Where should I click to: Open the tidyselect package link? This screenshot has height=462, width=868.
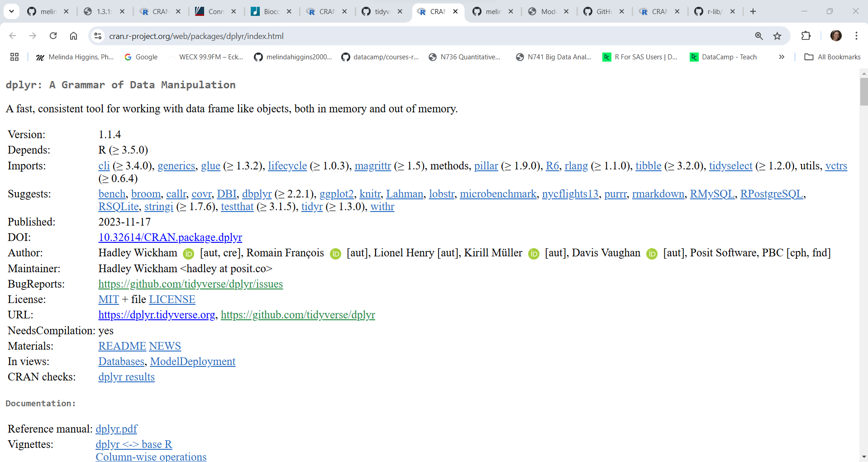pyautogui.click(x=730, y=166)
